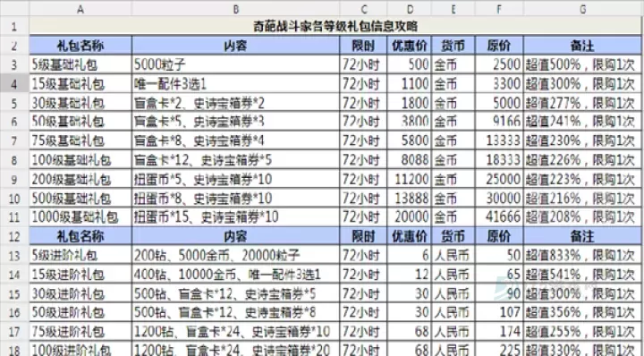
Task: Click 限时 header in row 2
Action: pos(363,46)
